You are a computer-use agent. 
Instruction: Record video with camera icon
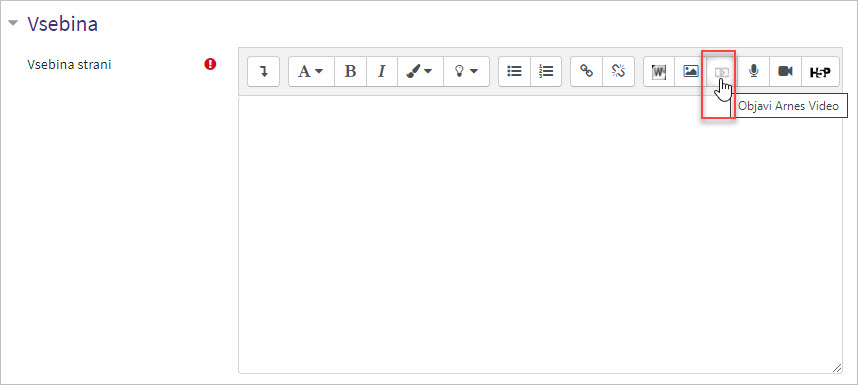click(x=786, y=71)
